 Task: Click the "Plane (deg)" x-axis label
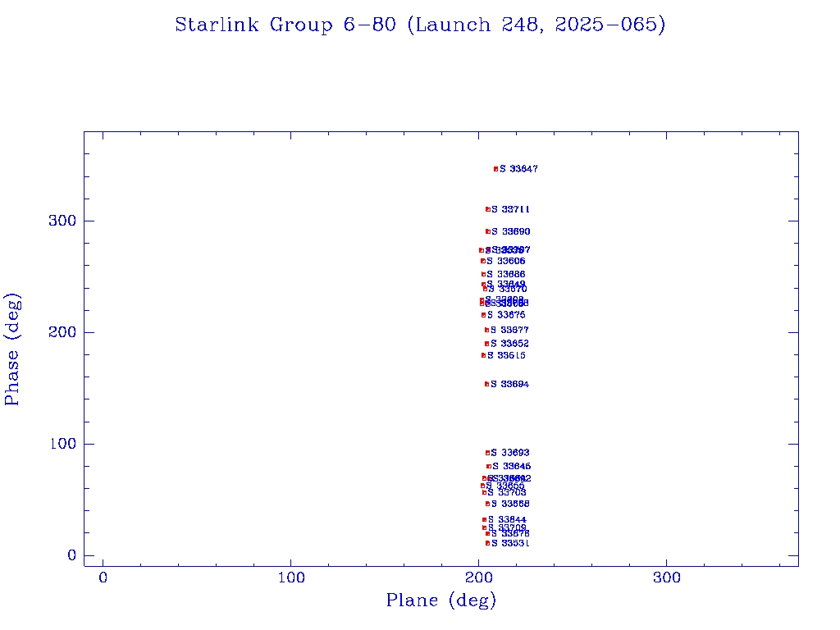click(441, 600)
